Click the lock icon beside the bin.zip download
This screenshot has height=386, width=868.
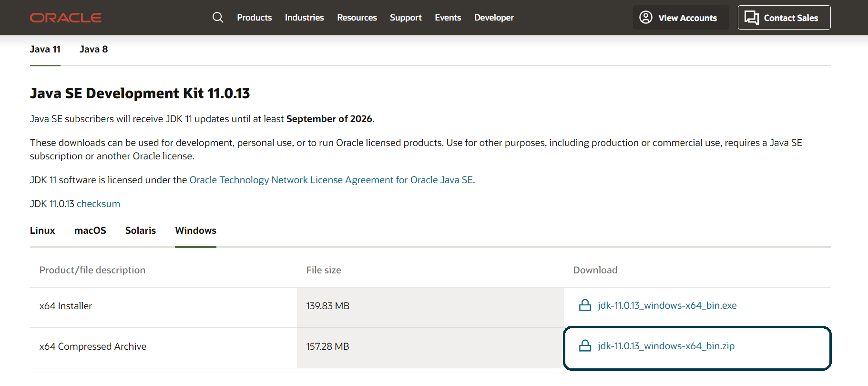[585, 346]
